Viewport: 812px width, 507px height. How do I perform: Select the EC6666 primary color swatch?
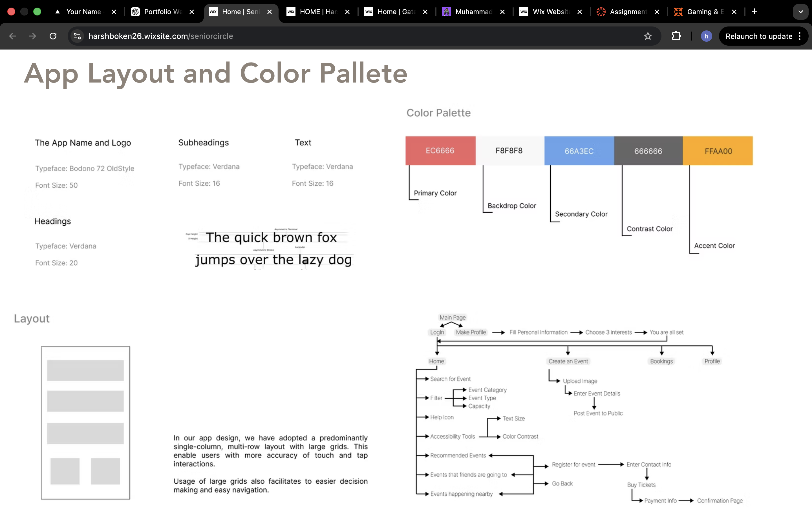coord(440,151)
